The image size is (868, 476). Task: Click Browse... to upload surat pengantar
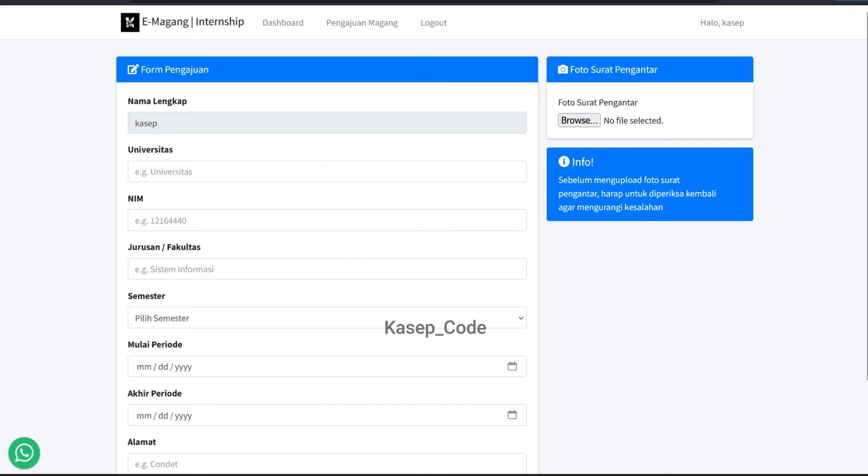pyautogui.click(x=579, y=120)
